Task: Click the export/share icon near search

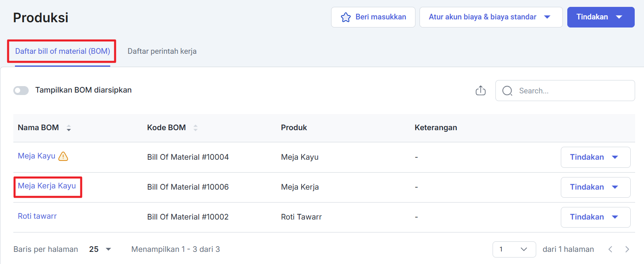Action: point(480,91)
